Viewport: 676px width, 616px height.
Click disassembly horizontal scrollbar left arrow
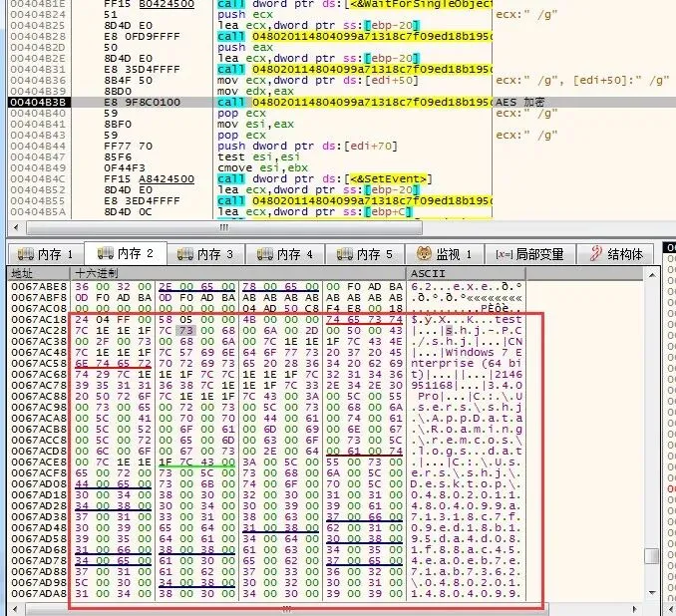point(16,227)
